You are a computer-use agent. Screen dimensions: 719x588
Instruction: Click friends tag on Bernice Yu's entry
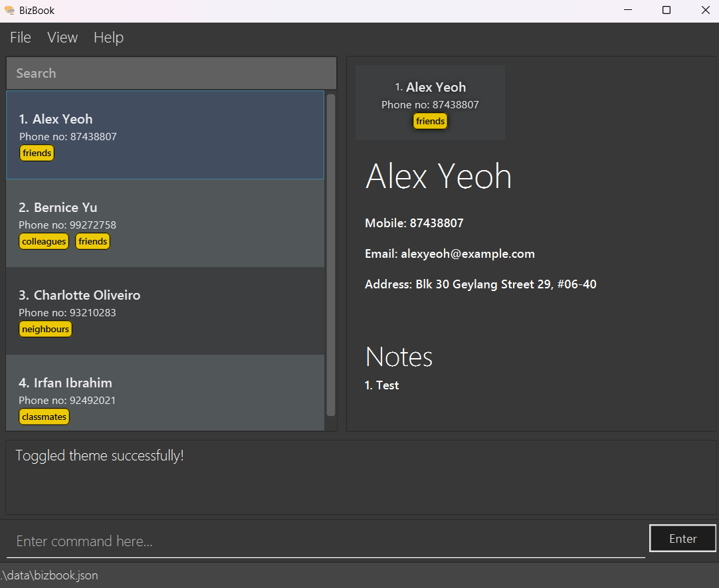pos(92,242)
